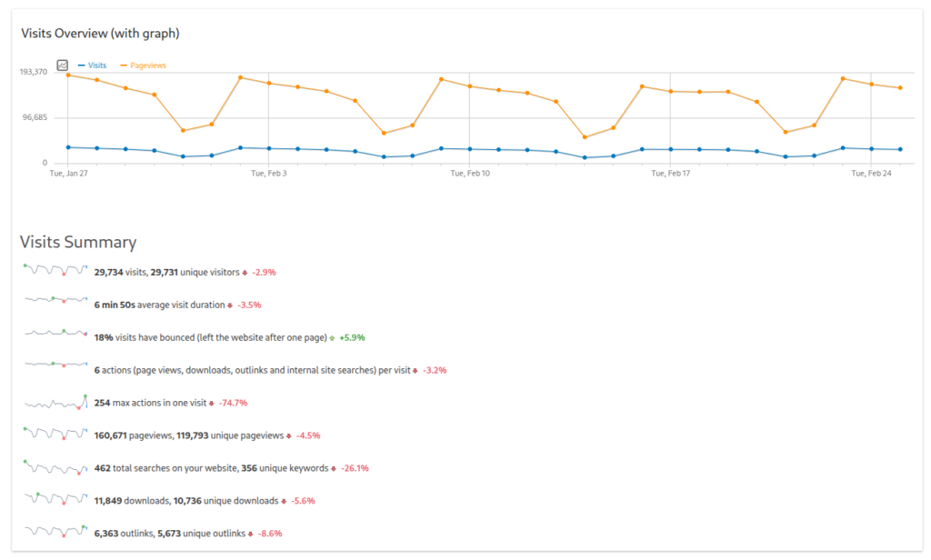Open the chart image export icon
This screenshot has height=560, width=931.
63,65
